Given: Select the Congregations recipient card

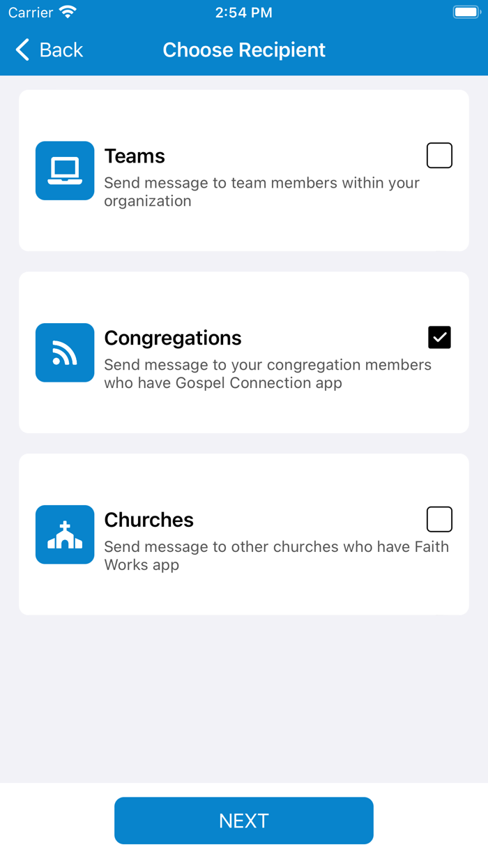Looking at the screenshot, I should coord(244,352).
